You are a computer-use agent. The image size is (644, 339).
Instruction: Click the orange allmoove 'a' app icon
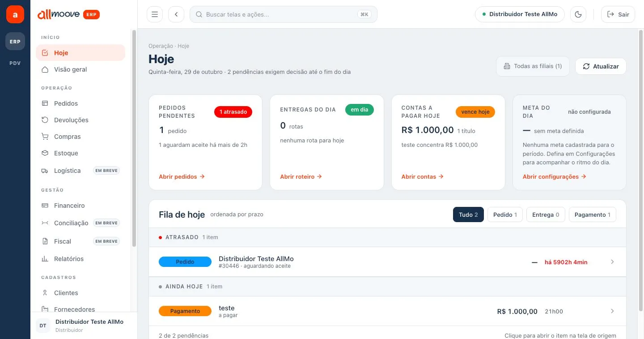coord(15,14)
